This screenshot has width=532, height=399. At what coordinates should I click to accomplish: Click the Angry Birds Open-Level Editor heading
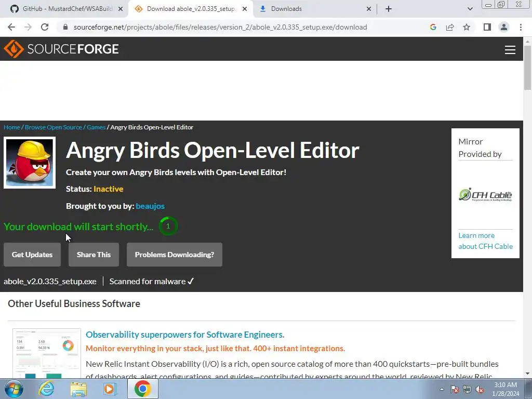pos(212,150)
